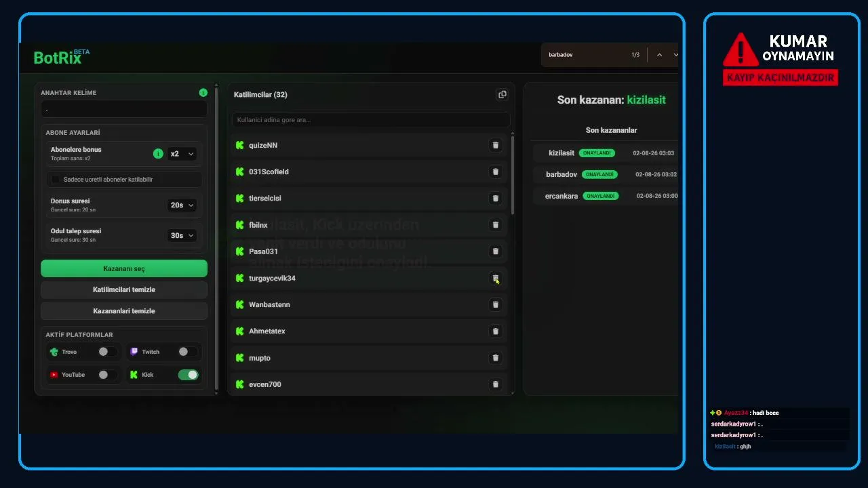
Task: Remove 031Scofield using its trash icon
Action: [x=495, y=171]
